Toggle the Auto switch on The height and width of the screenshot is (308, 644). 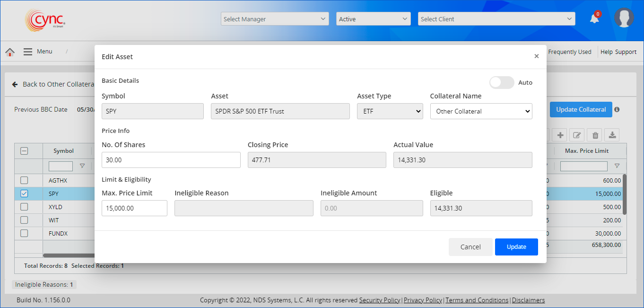[501, 83]
